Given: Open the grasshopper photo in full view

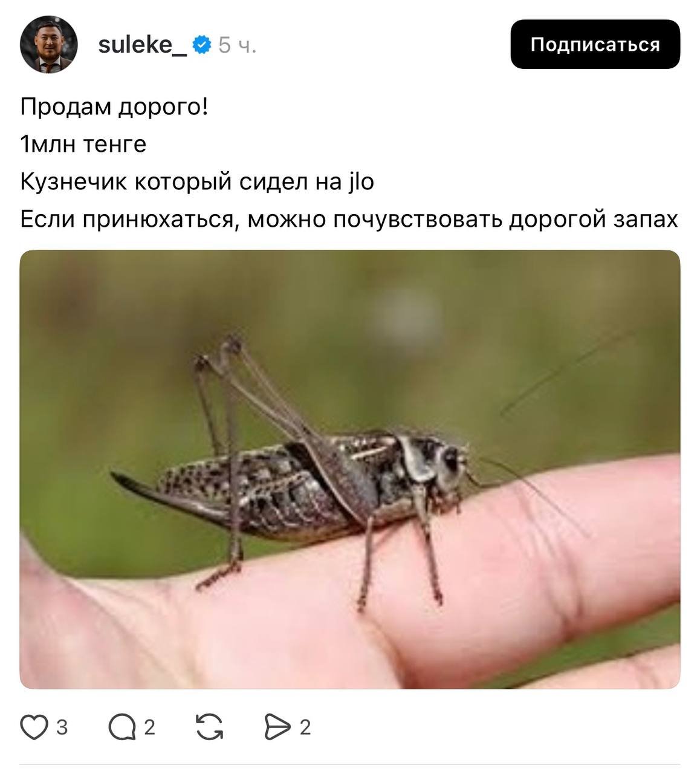Looking at the screenshot, I should (350, 469).
